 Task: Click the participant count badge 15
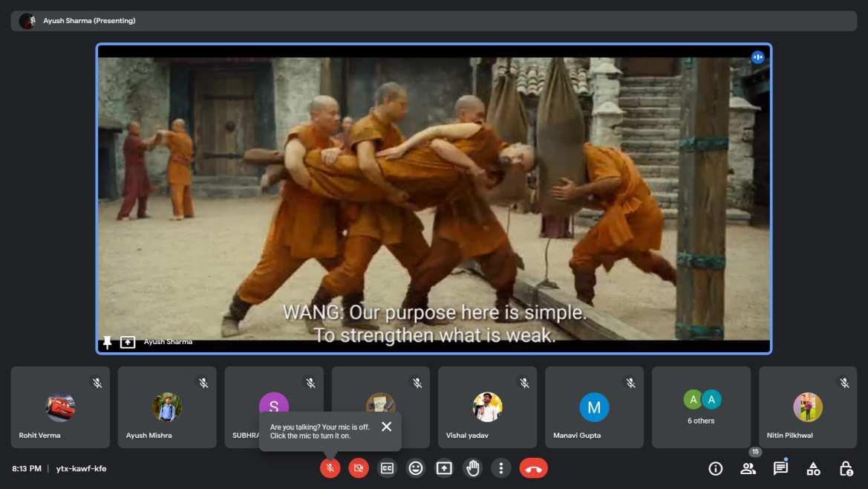coord(755,452)
